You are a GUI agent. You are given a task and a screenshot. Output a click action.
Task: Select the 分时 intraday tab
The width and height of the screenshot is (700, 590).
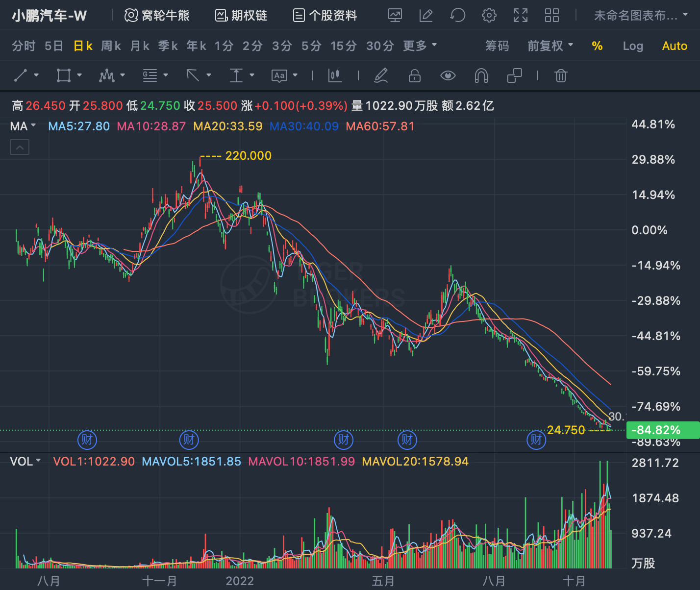click(24, 46)
